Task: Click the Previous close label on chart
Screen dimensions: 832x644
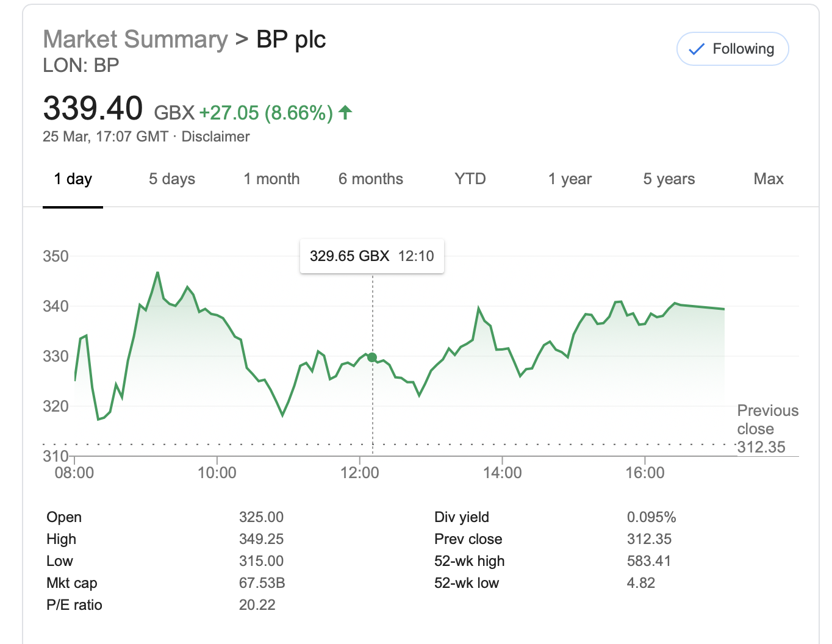Action: pyautogui.click(x=767, y=420)
